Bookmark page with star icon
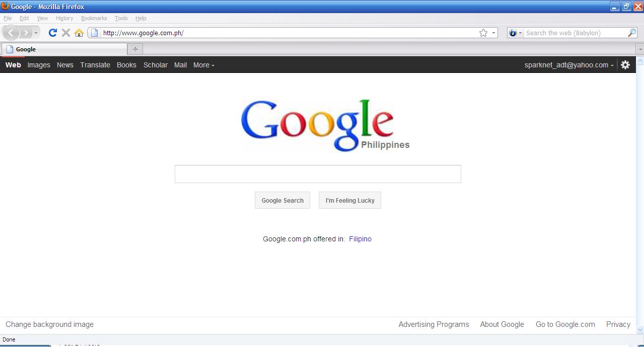The width and height of the screenshot is (644, 347). [x=483, y=33]
